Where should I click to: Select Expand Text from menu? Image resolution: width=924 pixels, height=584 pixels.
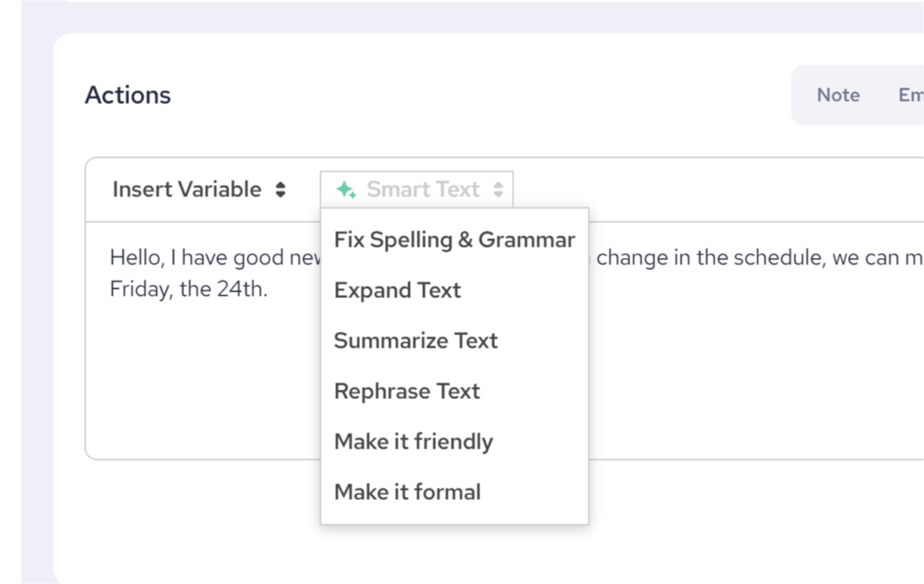click(x=397, y=291)
